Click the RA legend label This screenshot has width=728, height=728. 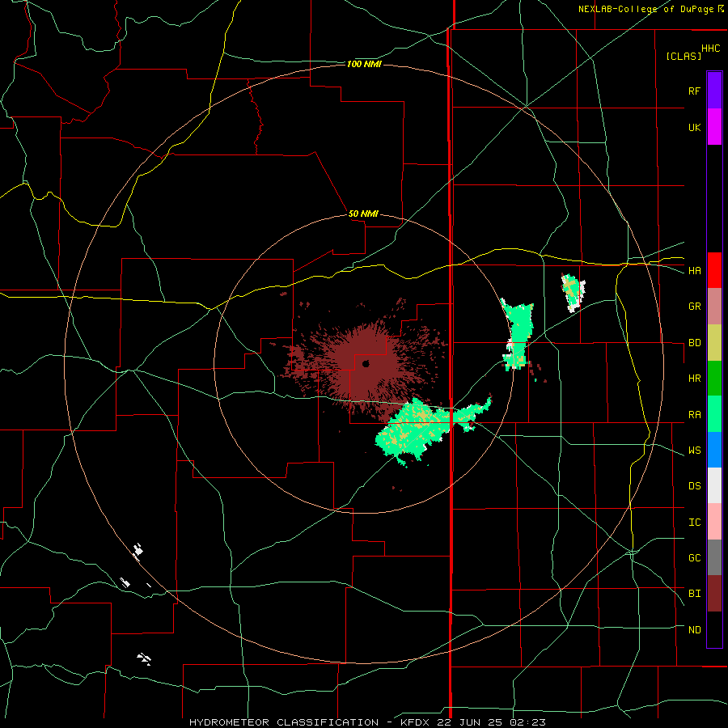[x=694, y=415]
